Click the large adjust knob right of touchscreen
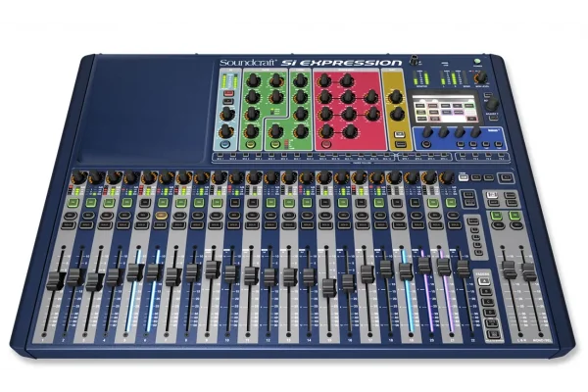Screen dimensions: 588x392 pos(493,103)
